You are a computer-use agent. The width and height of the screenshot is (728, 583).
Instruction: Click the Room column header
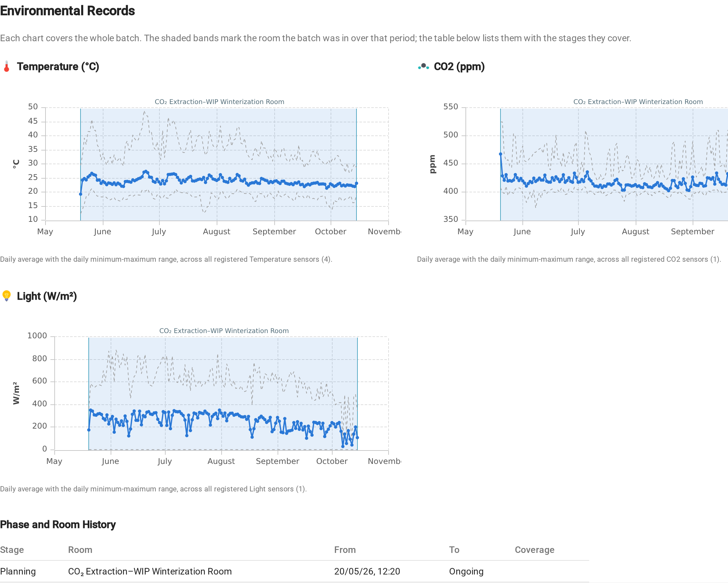[80, 550]
